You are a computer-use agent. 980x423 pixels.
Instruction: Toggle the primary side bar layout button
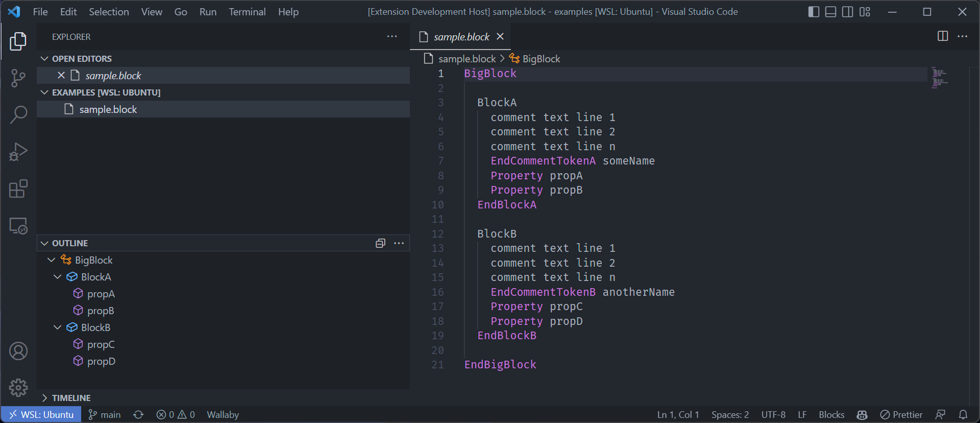(814, 12)
